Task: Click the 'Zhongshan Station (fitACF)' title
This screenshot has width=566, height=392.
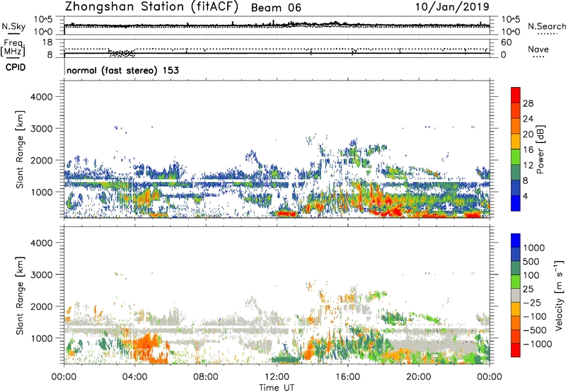Action: click(x=151, y=6)
